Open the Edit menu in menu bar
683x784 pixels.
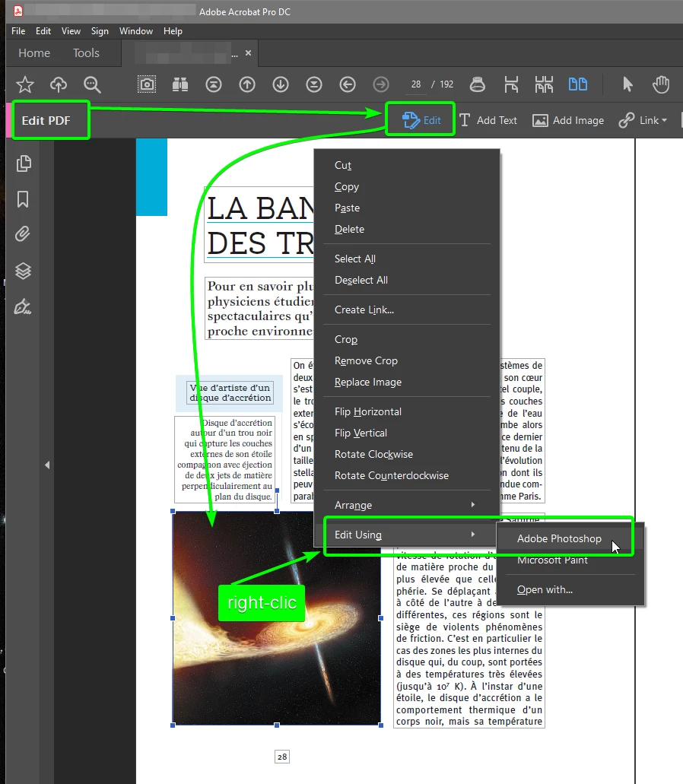click(43, 31)
